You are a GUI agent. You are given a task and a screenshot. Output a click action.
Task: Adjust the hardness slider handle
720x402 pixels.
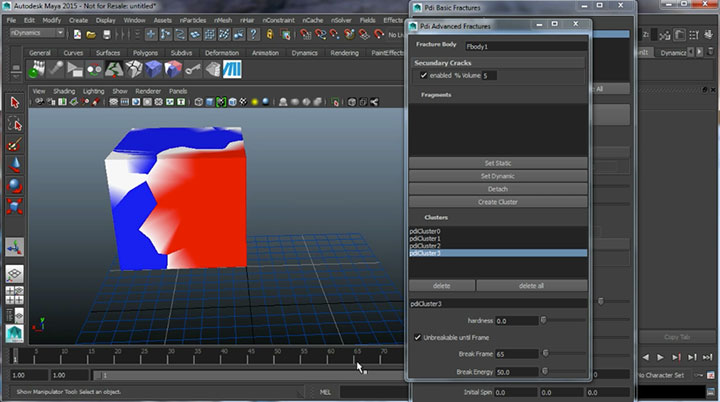click(x=543, y=320)
